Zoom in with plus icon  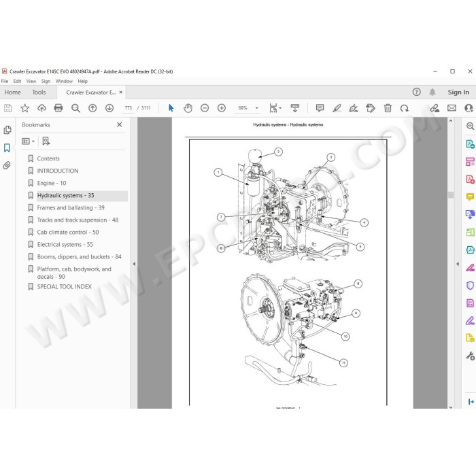(x=222, y=108)
